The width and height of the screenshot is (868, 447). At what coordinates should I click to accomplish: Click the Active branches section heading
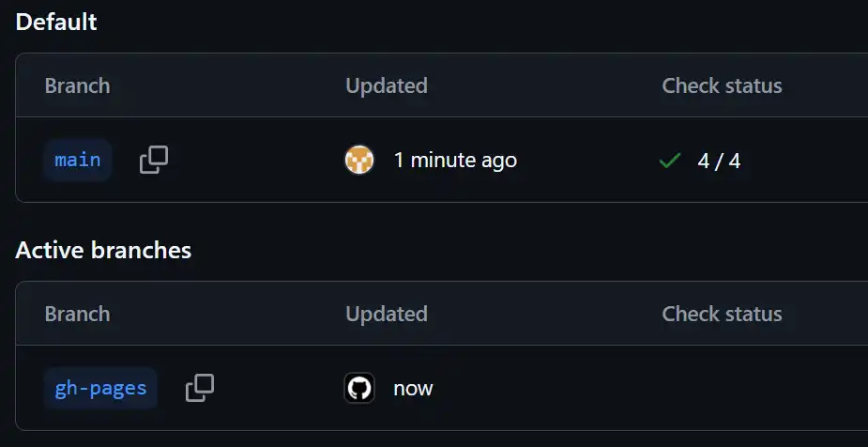coord(103,251)
